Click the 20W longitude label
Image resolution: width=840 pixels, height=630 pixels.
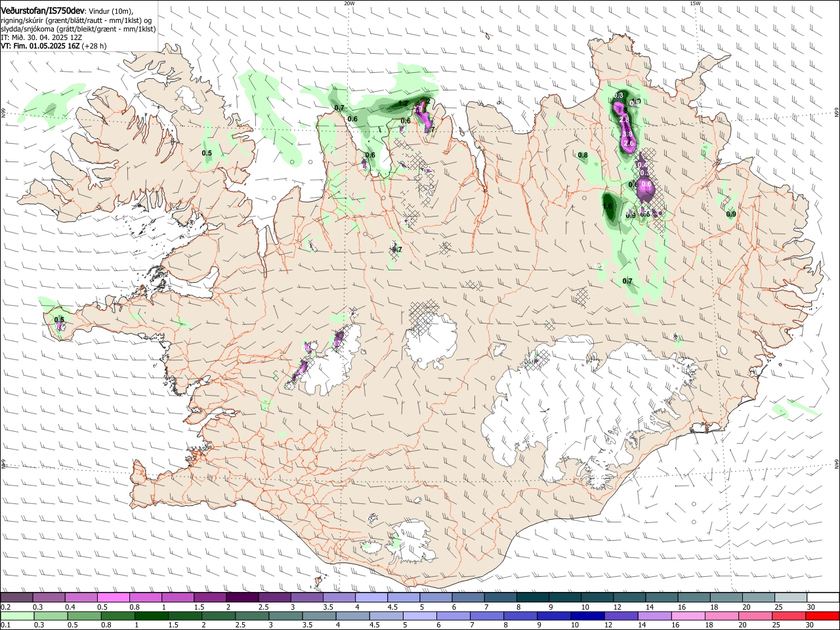[x=349, y=3]
